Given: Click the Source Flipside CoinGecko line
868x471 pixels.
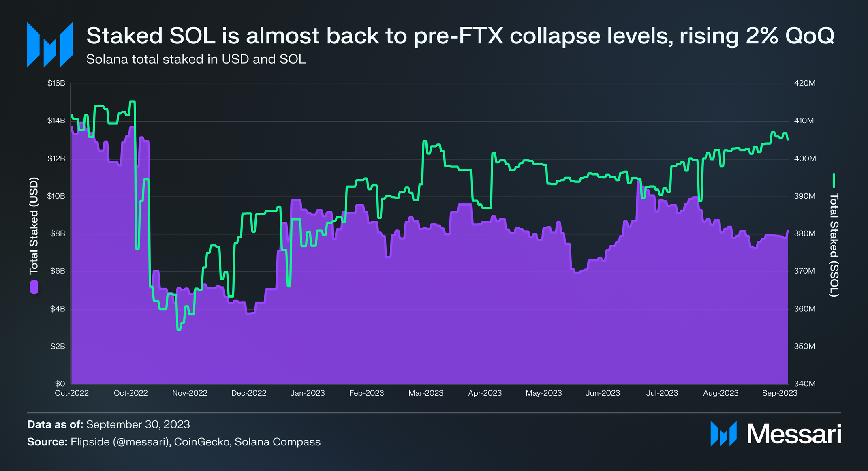Looking at the screenshot, I should coord(174,442).
